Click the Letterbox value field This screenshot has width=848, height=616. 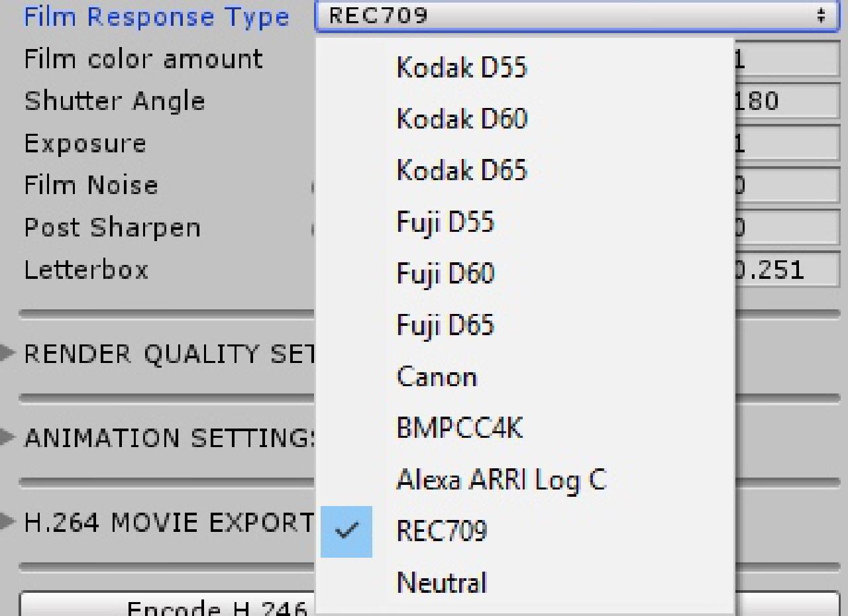[786, 270]
